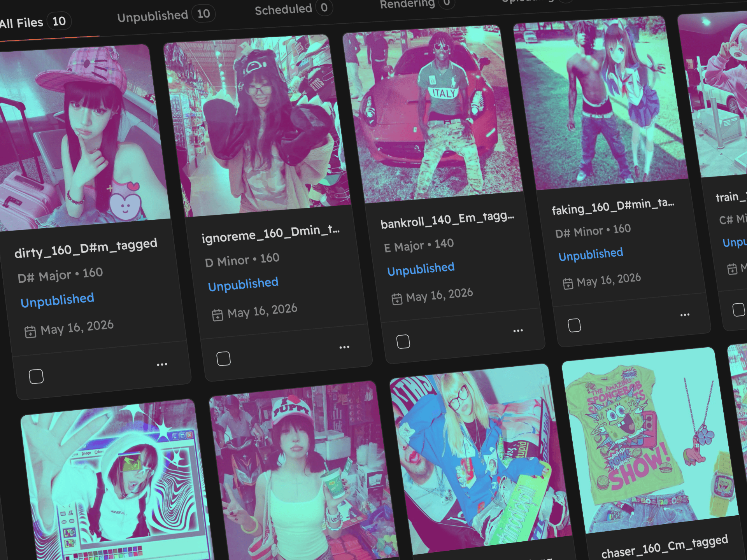Click the dirty_160_D#m_tagged file title

86,248
